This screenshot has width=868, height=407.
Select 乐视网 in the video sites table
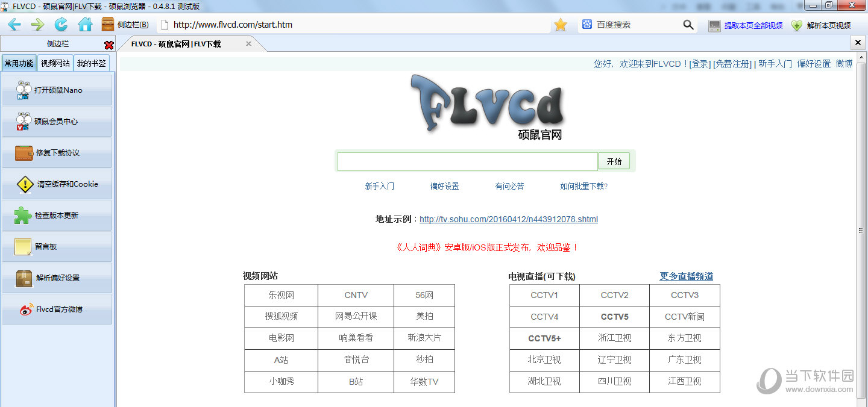click(281, 295)
